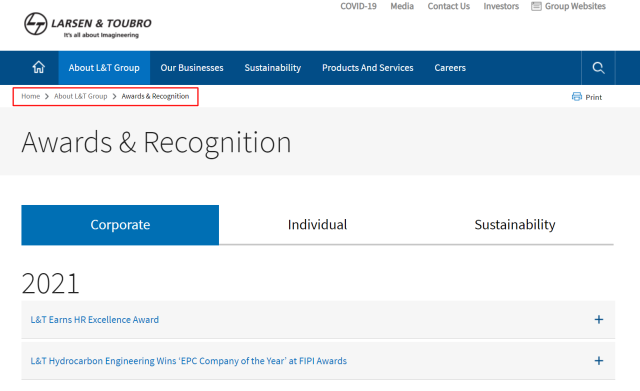Open L&T Earns HR Excellence Award title

click(x=95, y=320)
